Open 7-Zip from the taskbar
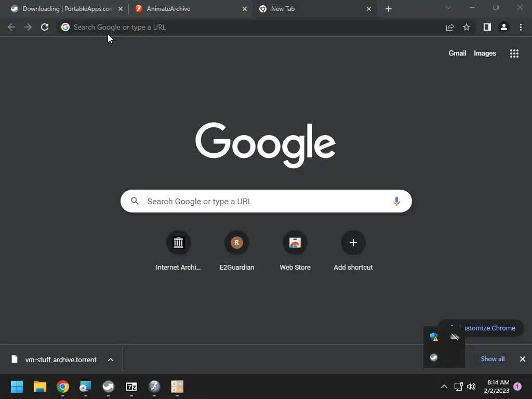This screenshot has height=399, width=532. coord(131,387)
